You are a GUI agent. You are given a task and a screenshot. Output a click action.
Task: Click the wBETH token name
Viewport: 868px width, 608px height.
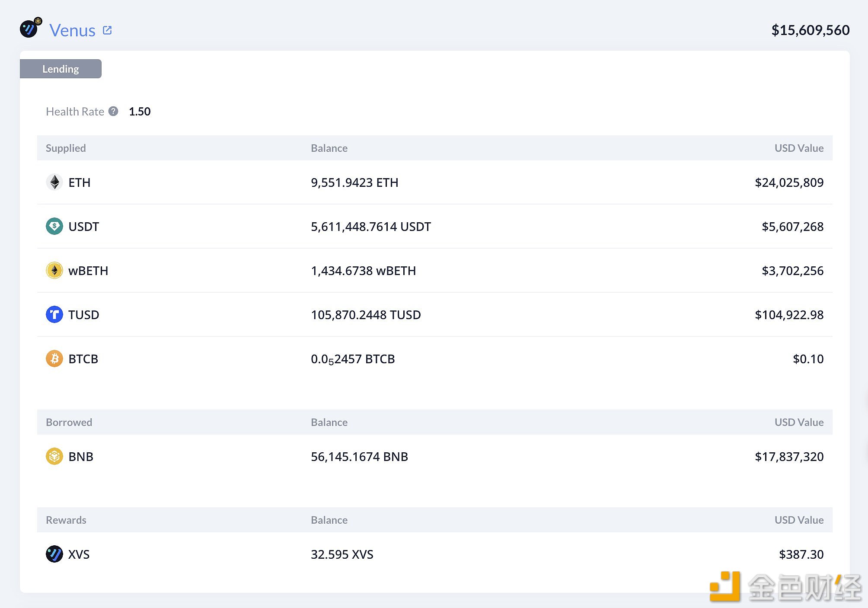(88, 271)
